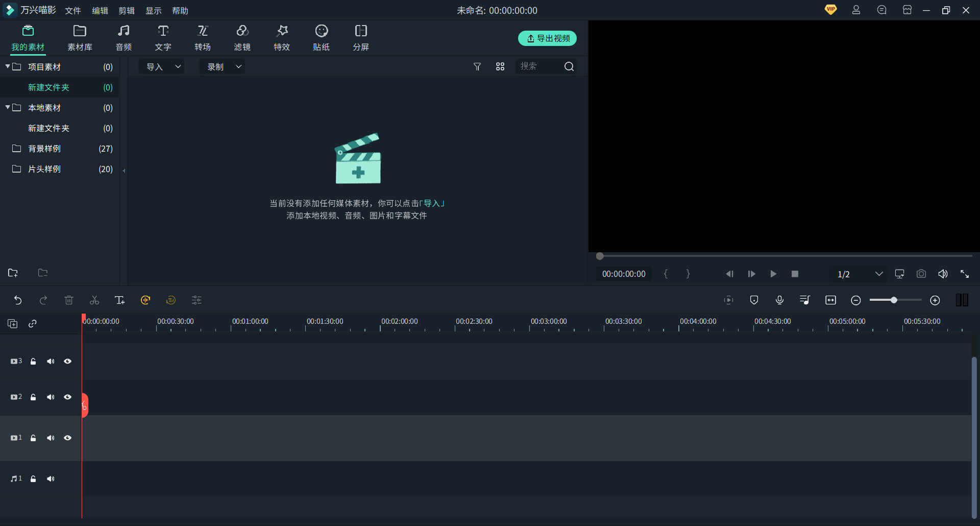Collapse the 本地素材 folder tree

coord(8,107)
